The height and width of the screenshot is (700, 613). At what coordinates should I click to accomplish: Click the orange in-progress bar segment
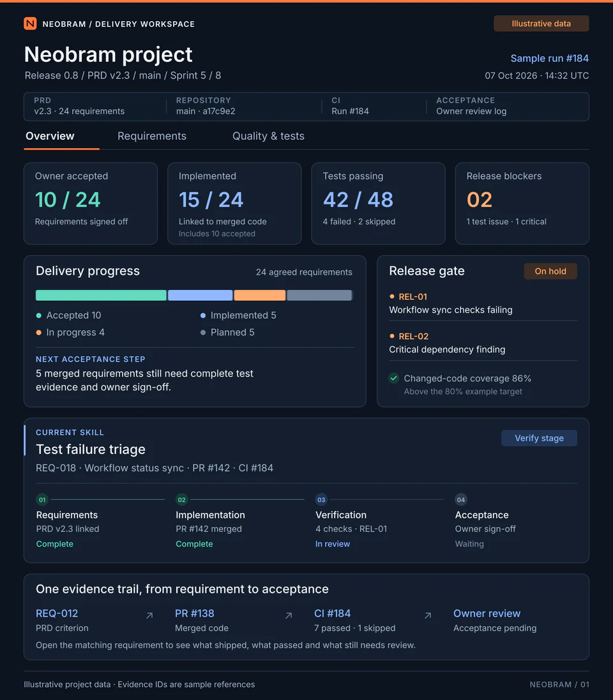coord(260,295)
